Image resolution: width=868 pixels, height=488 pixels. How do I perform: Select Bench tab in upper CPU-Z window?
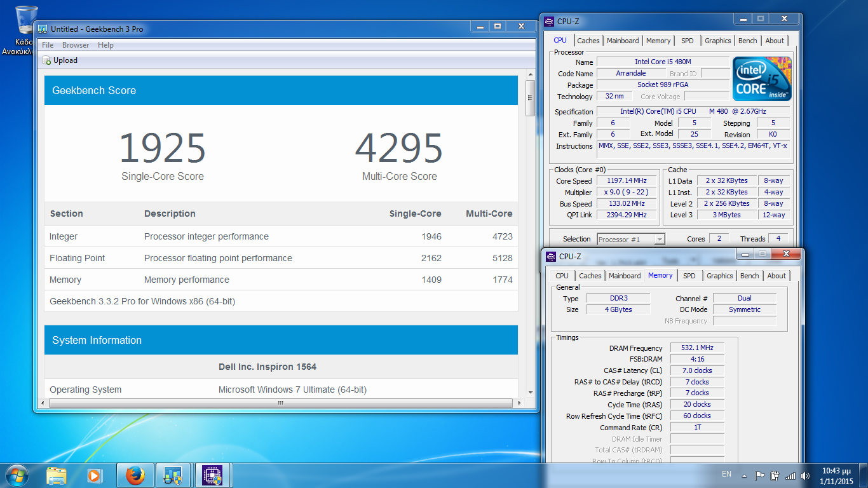coord(748,41)
